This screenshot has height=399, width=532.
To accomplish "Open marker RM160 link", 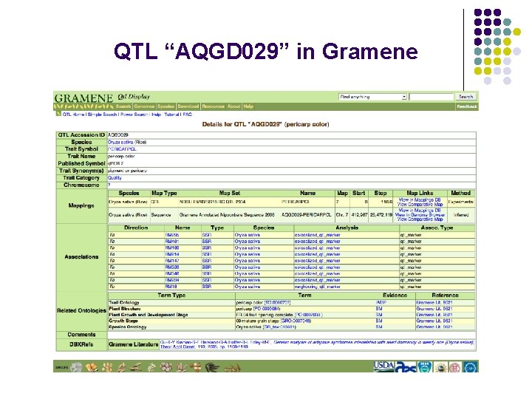I will (x=172, y=248).
